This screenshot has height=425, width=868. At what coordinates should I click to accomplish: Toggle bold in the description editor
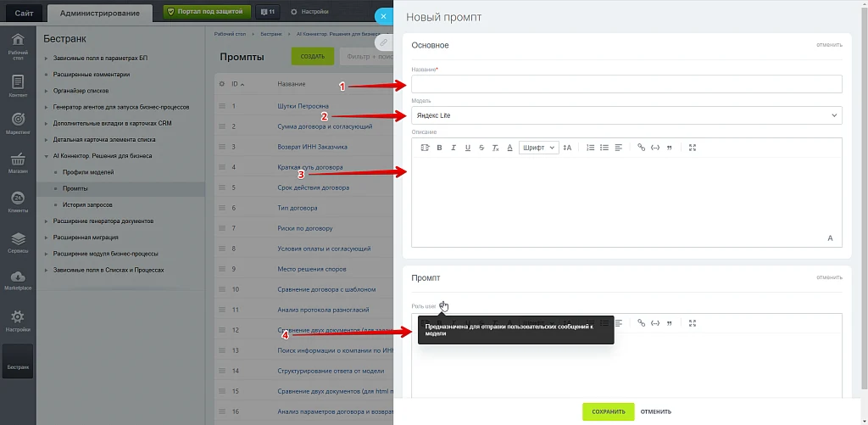pyautogui.click(x=440, y=148)
